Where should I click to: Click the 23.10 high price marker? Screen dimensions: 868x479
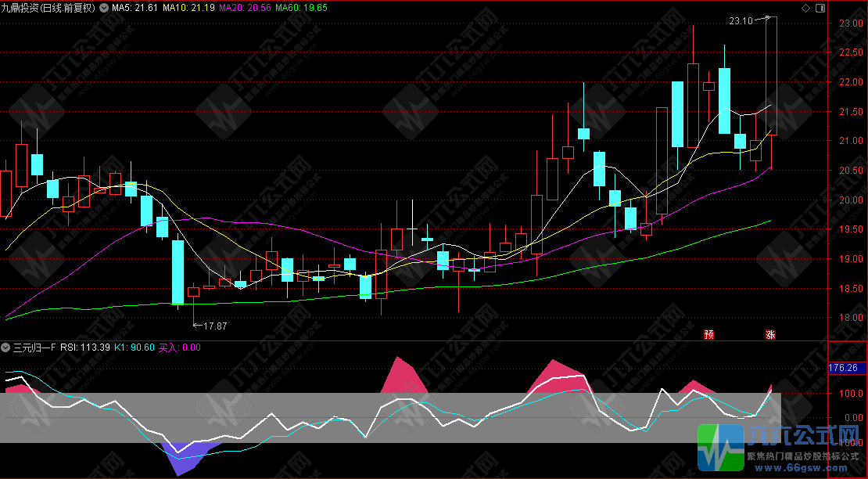(x=740, y=21)
